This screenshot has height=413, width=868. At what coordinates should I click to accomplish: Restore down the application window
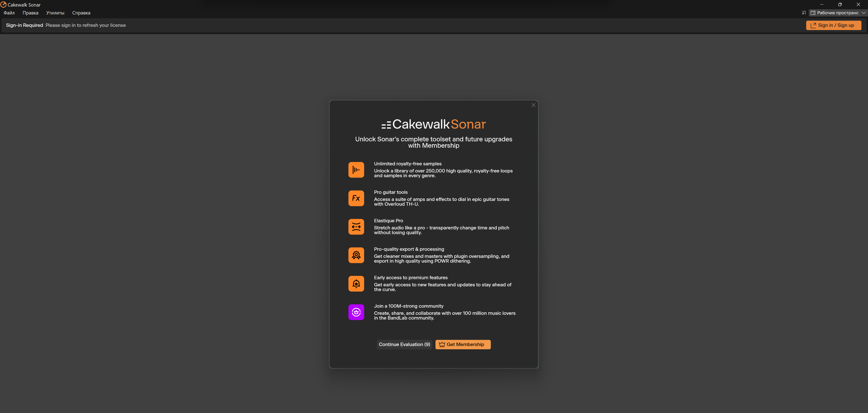pos(840,5)
